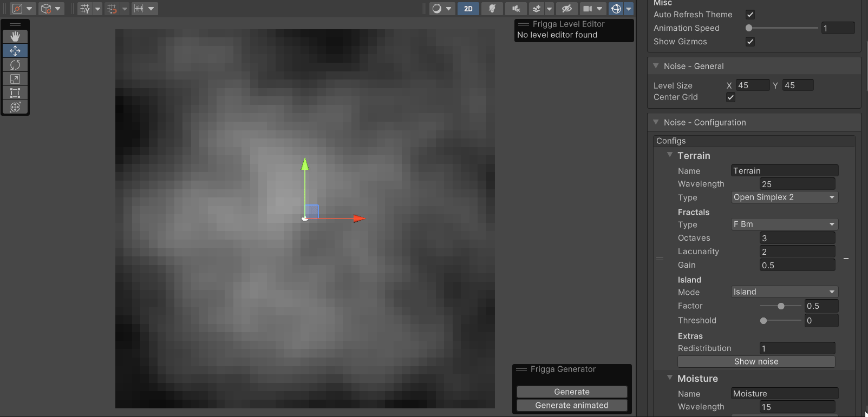Click the Generate button
Screen dimensions: 868x417
pos(572,392)
